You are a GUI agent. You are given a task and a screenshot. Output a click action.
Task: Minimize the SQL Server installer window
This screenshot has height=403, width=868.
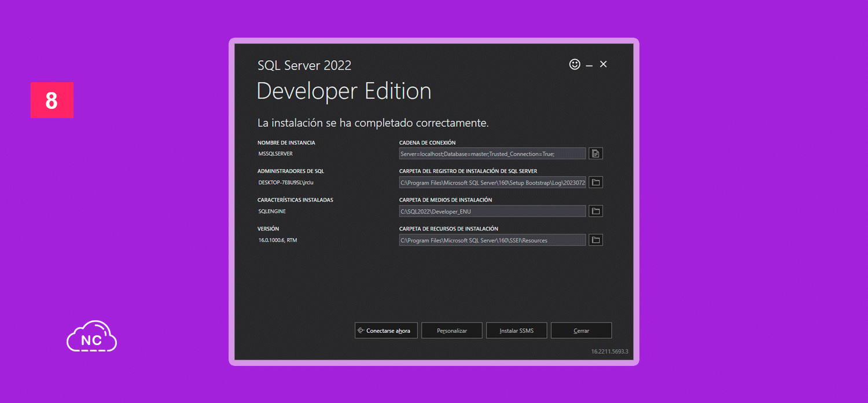pyautogui.click(x=589, y=65)
